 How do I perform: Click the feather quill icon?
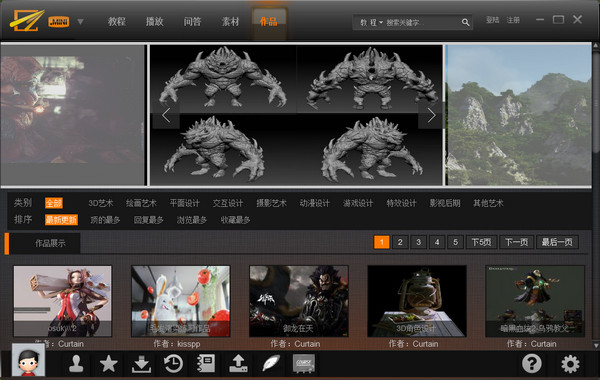pyautogui.click(x=271, y=363)
